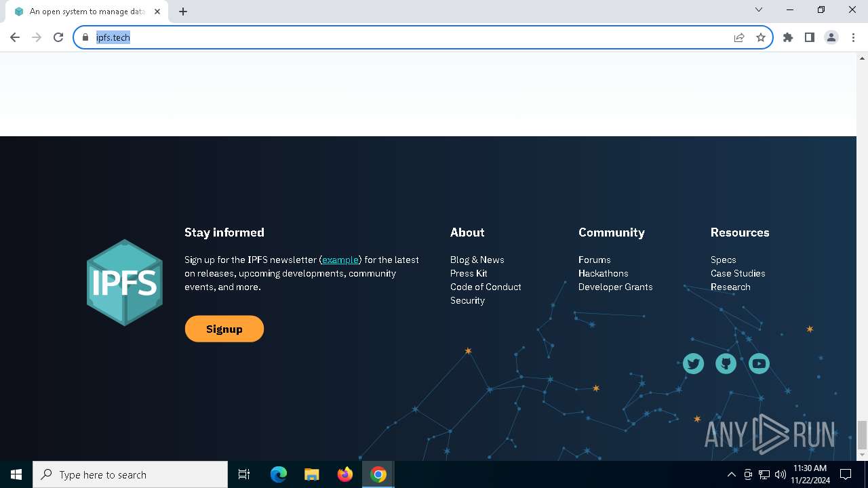Screen dimensions: 868x488
Task: Click the taskbar search box
Action: click(x=130, y=474)
